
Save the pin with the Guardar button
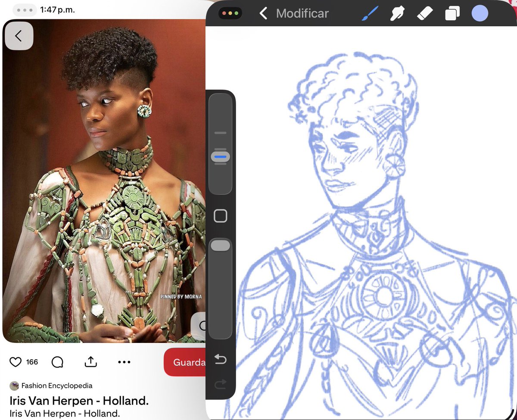coord(185,362)
